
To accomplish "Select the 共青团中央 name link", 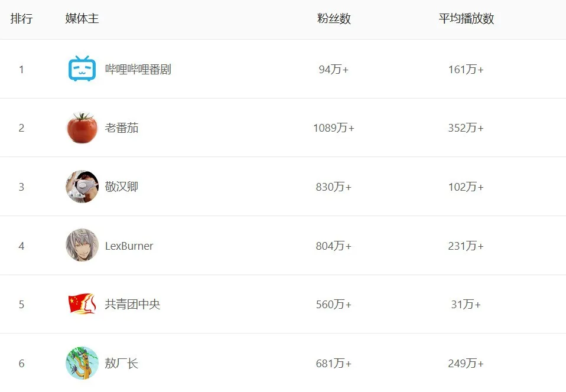I will 132,304.
